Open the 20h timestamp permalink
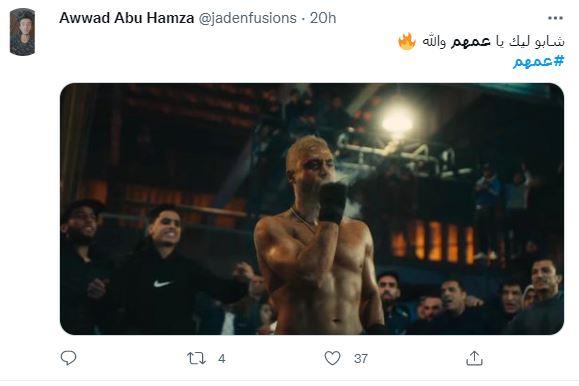579x386 pixels. point(323,18)
